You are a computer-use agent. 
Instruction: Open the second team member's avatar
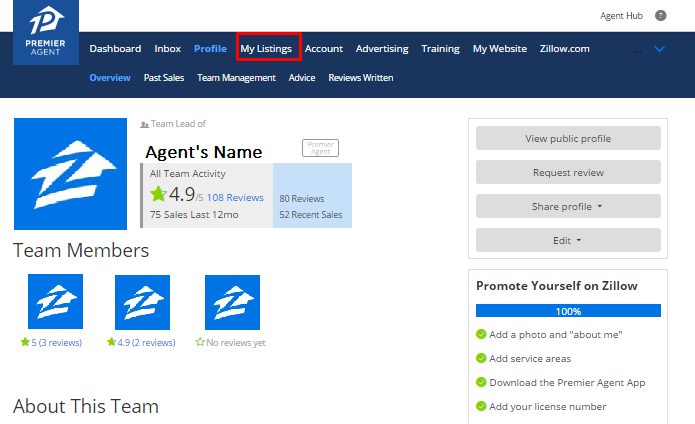pyautogui.click(x=142, y=301)
